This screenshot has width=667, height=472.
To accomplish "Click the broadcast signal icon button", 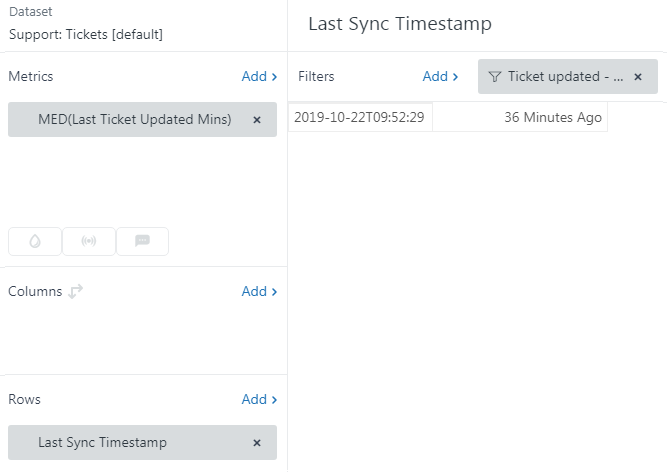I will (x=89, y=241).
